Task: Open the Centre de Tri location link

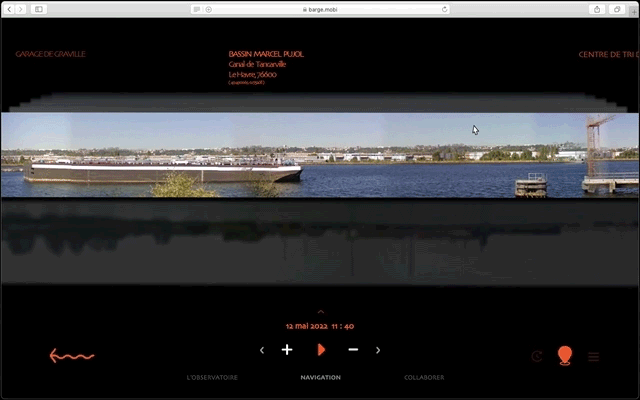Action: (608, 54)
